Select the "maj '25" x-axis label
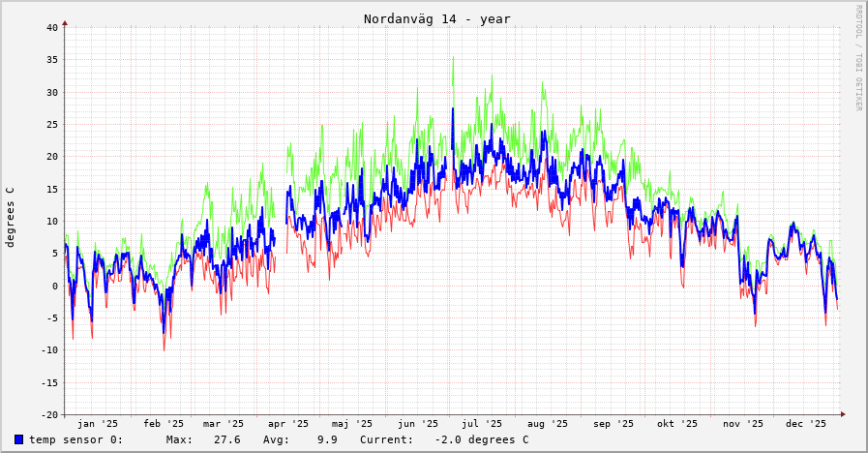Viewport: 868px width, 453px height. click(x=351, y=424)
